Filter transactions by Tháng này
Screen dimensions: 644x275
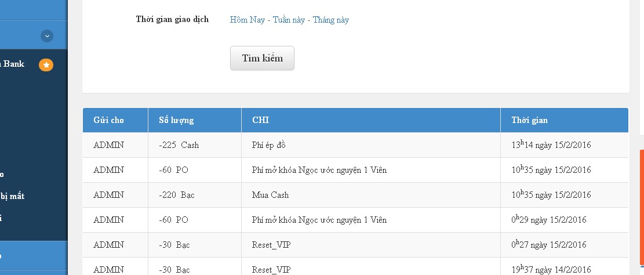[x=331, y=20]
